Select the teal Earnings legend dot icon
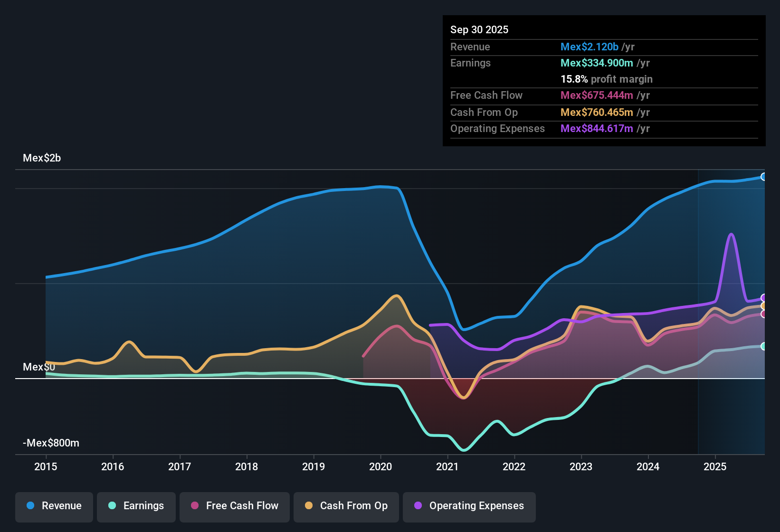The image size is (780, 532). pyautogui.click(x=112, y=506)
